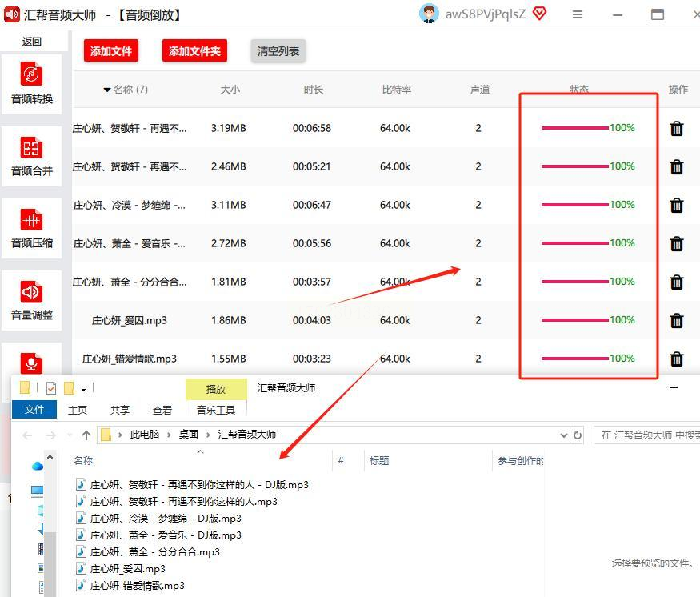Screen dimensions: 700x597
Task: Go up one folder in Explorer
Action: [86, 435]
